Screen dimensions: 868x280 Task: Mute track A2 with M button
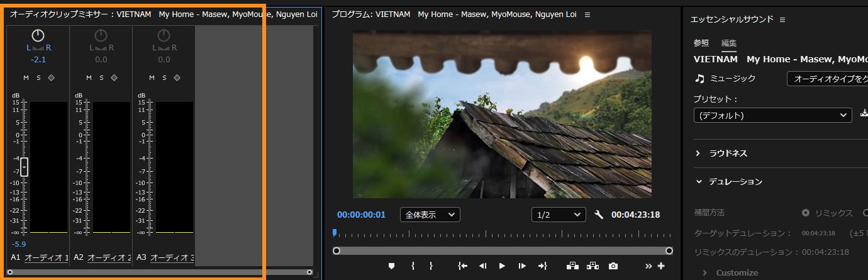pos(89,78)
